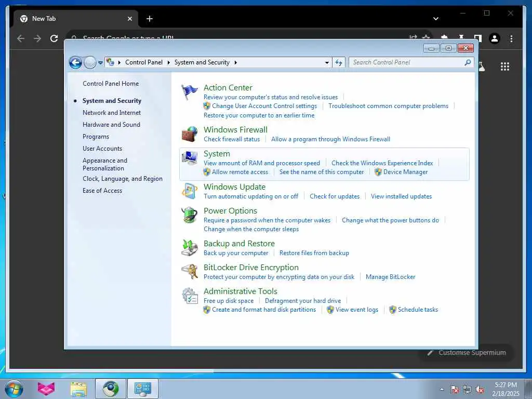Expand the arrow after System and Security
Viewport: 532px width, 399px height.
(x=235, y=62)
